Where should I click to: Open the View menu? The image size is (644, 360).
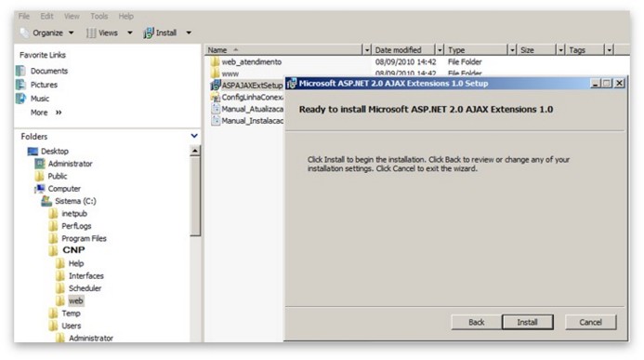[72, 17]
